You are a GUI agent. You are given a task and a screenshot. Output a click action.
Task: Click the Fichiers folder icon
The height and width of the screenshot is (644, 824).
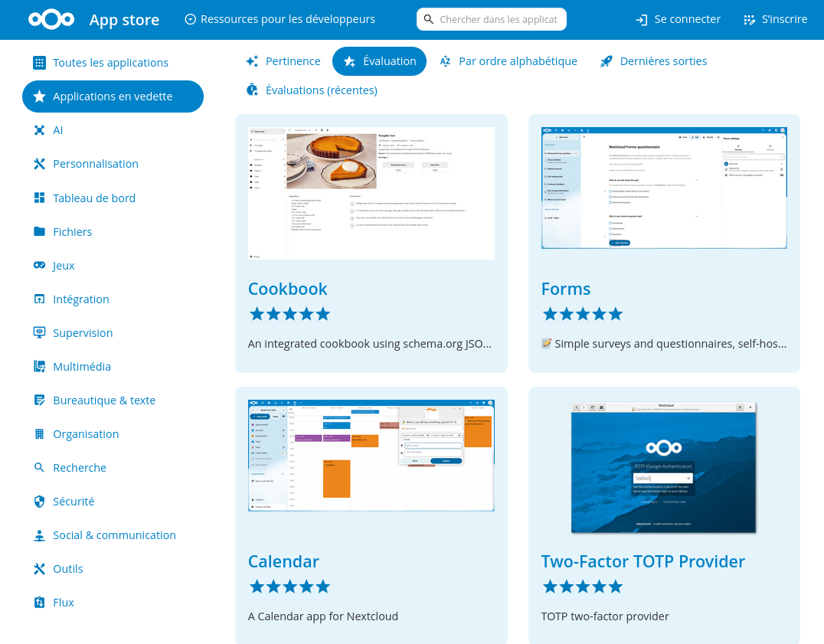tap(40, 231)
